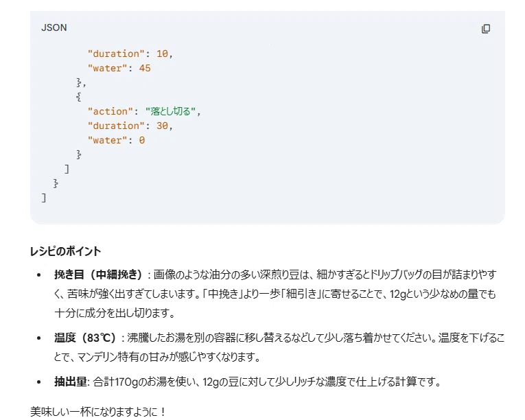Click the closing line 美味しい一杯になりますように！
Viewport: 525px width, 420px height.
(x=97, y=412)
